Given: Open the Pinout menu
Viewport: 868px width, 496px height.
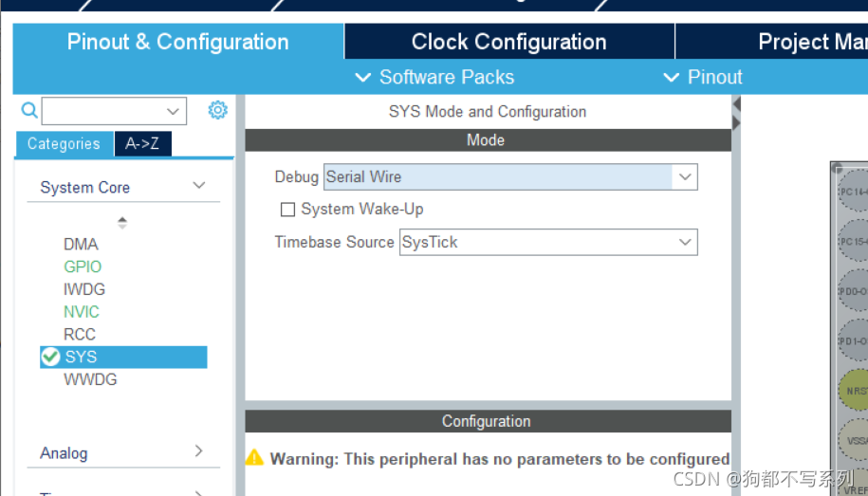Looking at the screenshot, I should (703, 77).
